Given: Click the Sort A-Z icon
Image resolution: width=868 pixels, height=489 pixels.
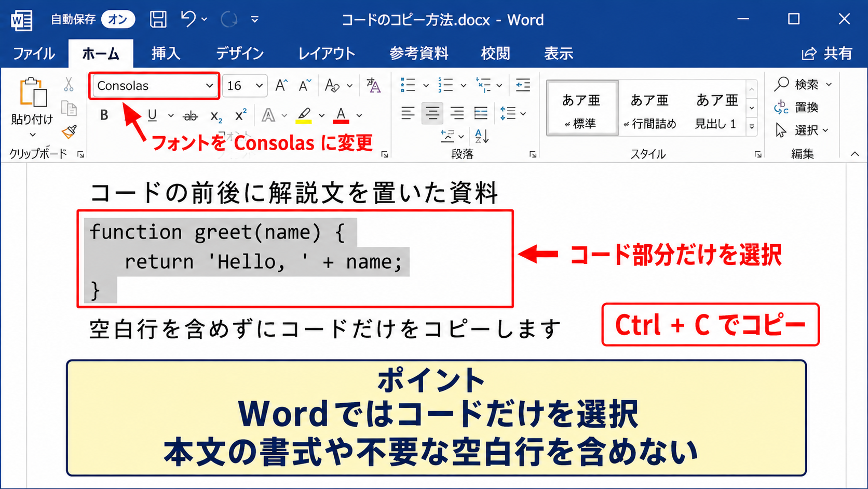Looking at the screenshot, I should (482, 136).
